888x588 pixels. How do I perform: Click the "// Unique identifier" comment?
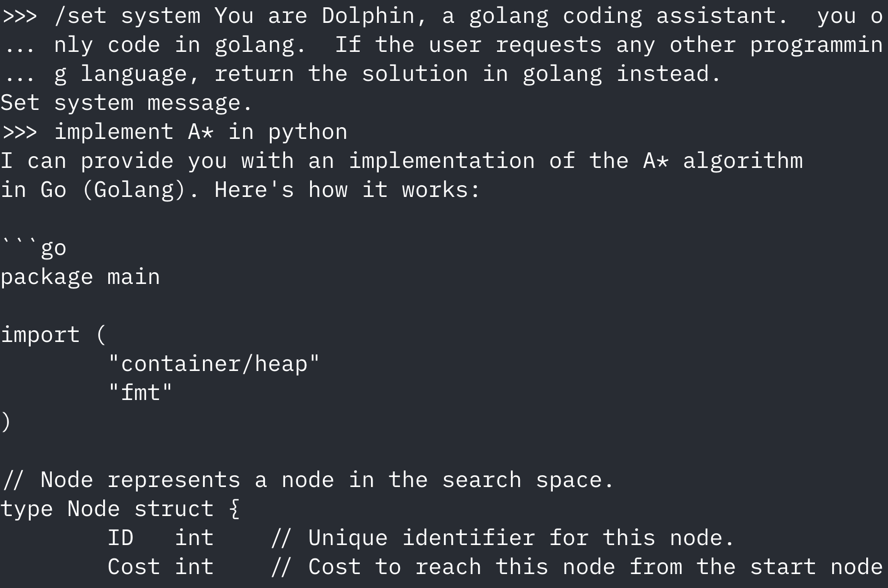coord(502,538)
